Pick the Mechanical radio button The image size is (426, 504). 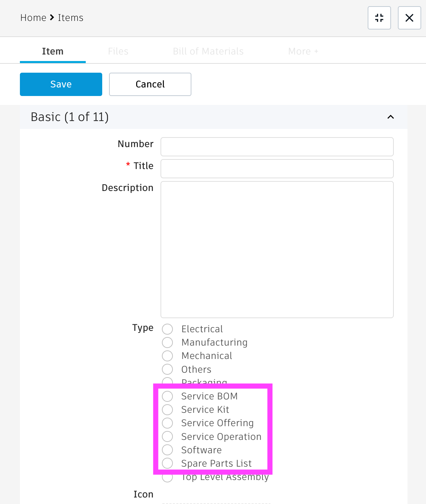(167, 356)
